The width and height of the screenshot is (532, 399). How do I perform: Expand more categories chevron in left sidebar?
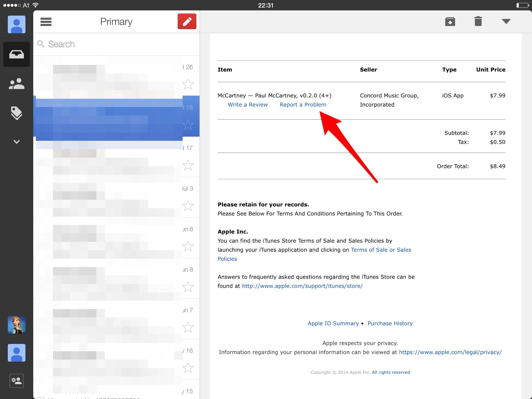(x=17, y=142)
